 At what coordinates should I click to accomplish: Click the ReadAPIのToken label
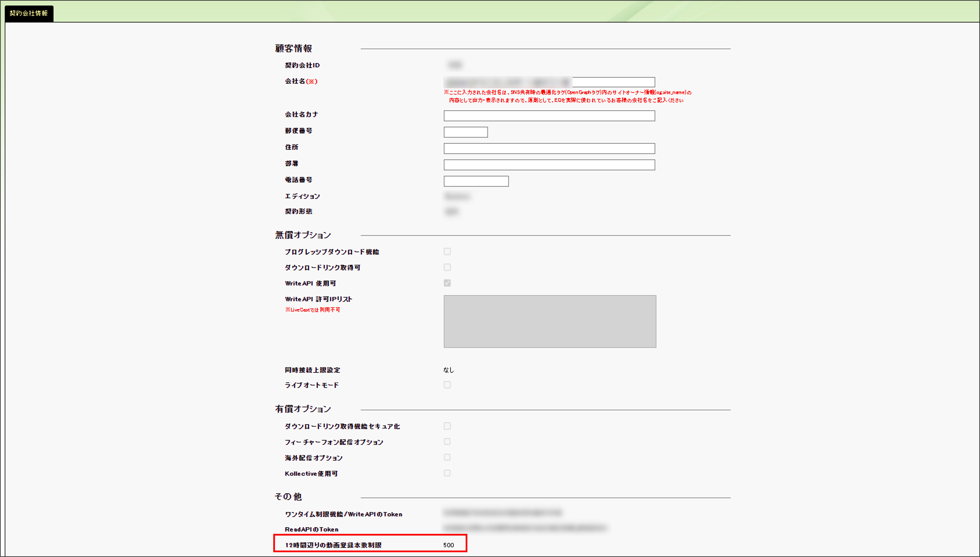coord(312,529)
